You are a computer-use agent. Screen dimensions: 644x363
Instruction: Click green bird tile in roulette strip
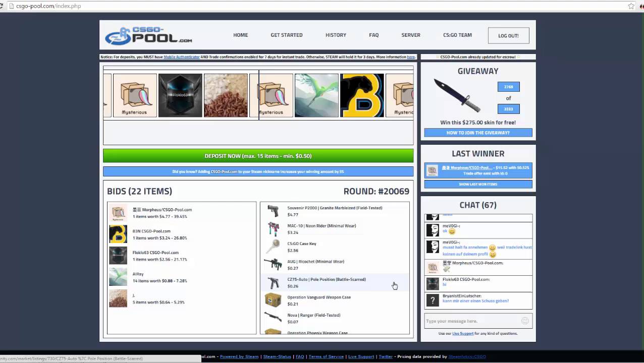[316, 95]
